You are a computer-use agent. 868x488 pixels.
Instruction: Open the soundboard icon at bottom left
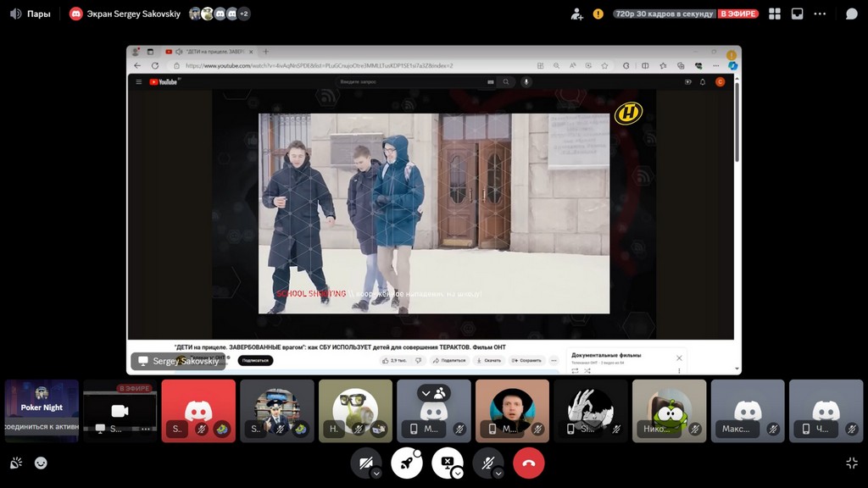pyautogui.click(x=16, y=463)
